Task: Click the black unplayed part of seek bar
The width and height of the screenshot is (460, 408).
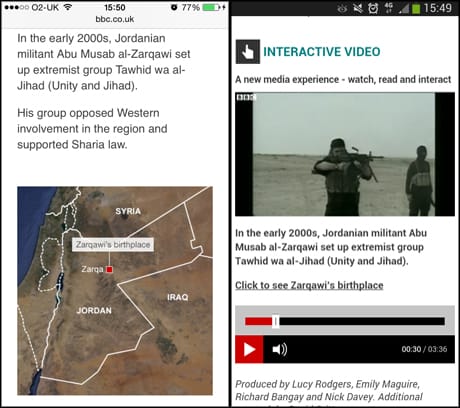Action: click(x=362, y=321)
